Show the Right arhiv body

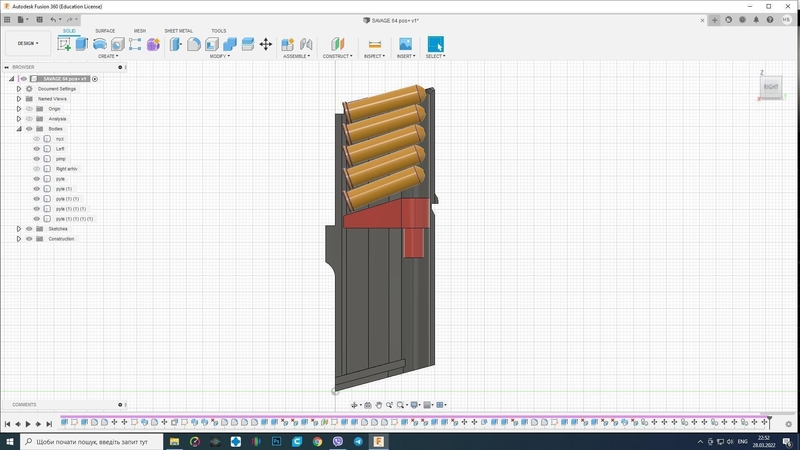(x=37, y=169)
